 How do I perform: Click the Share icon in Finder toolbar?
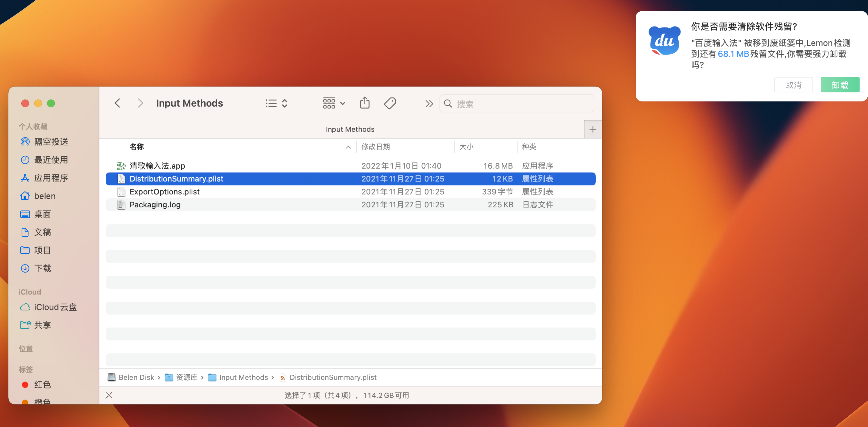[365, 103]
